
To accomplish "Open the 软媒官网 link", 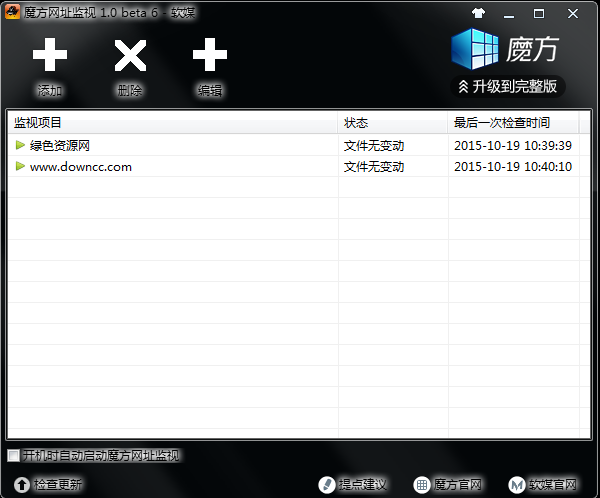I will (553, 485).
